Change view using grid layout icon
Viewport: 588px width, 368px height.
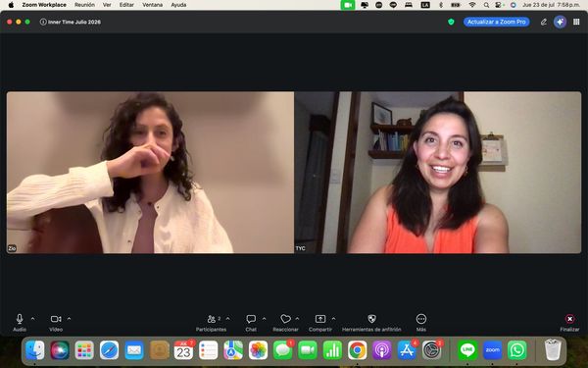tap(576, 22)
